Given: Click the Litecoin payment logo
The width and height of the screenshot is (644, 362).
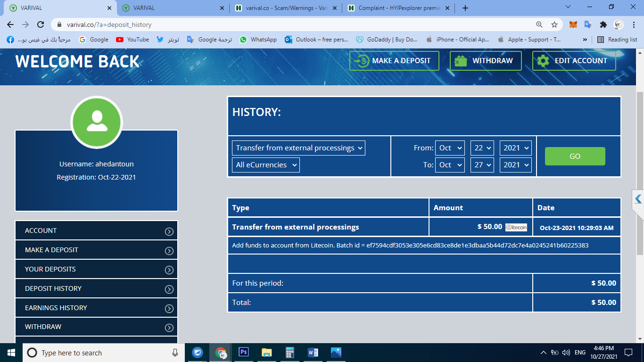Looking at the screenshot, I should [x=516, y=227].
